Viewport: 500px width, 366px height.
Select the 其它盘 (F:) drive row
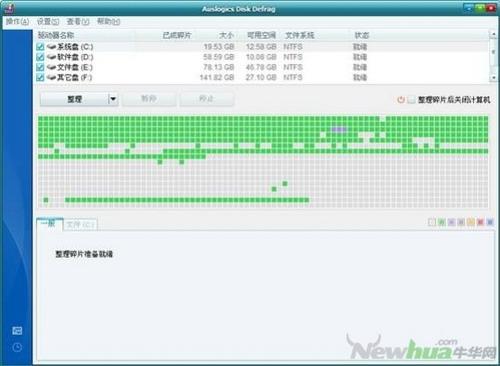point(262,78)
